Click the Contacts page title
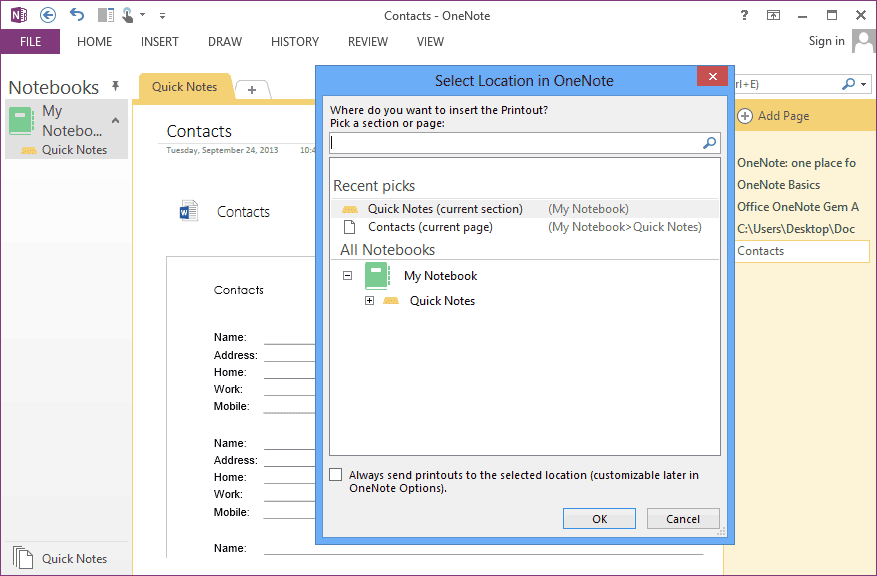Image resolution: width=877 pixels, height=576 pixels. click(x=199, y=131)
